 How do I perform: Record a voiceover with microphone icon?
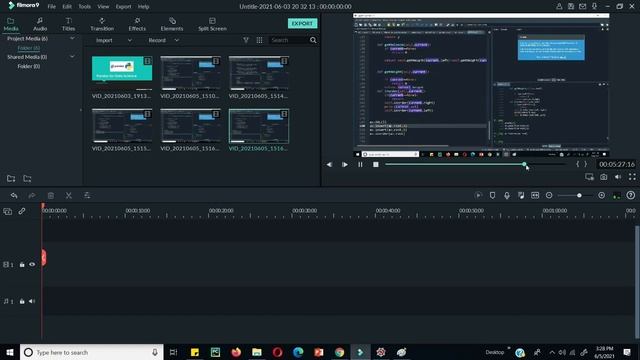(507, 196)
